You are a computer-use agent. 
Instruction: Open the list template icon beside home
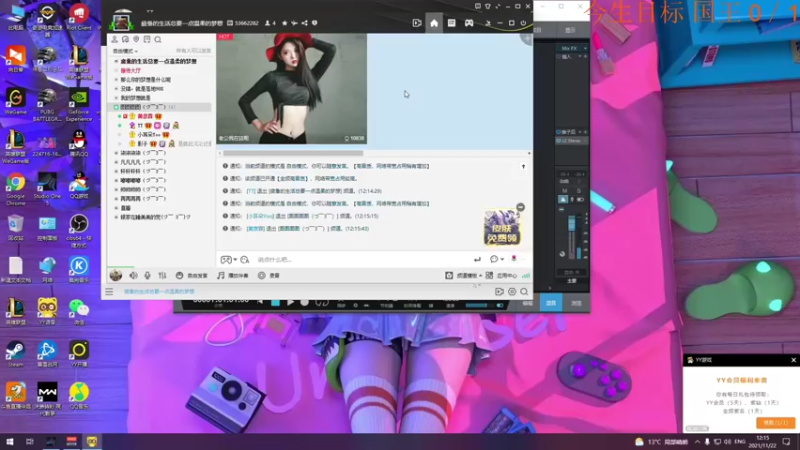tap(452, 23)
